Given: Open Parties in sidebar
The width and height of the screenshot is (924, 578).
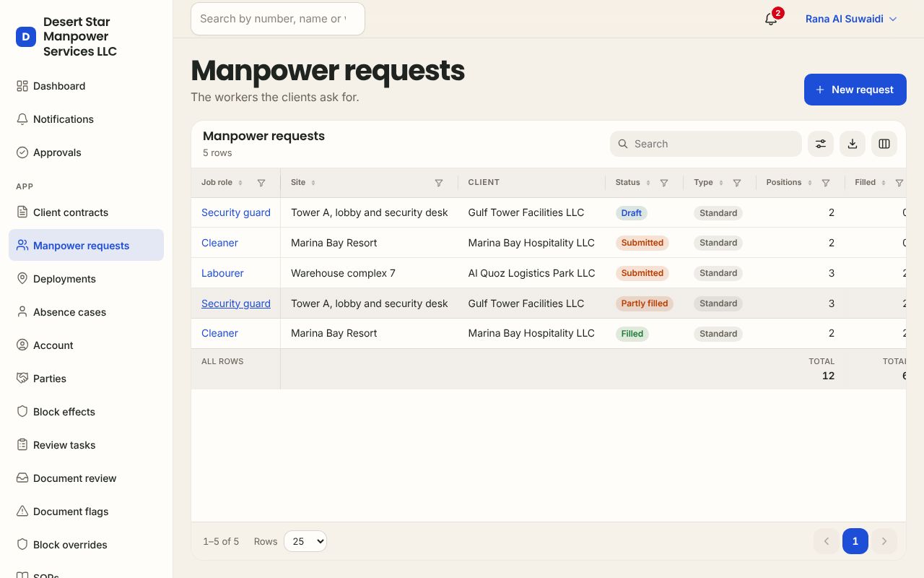Looking at the screenshot, I should click(86, 379).
